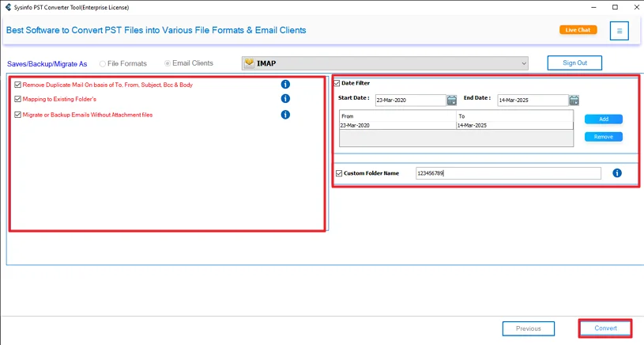This screenshot has width=644, height=345.
Task: Toggle Mapping to Existing Folder's checkbox
Action: (x=17, y=99)
